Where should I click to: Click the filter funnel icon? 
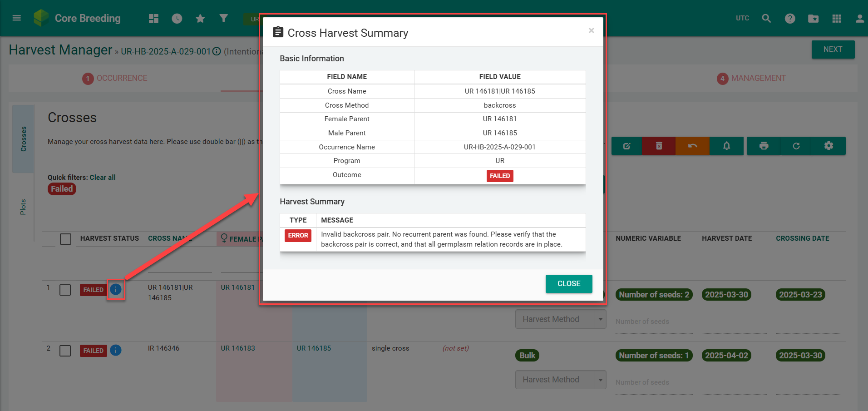(223, 19)
